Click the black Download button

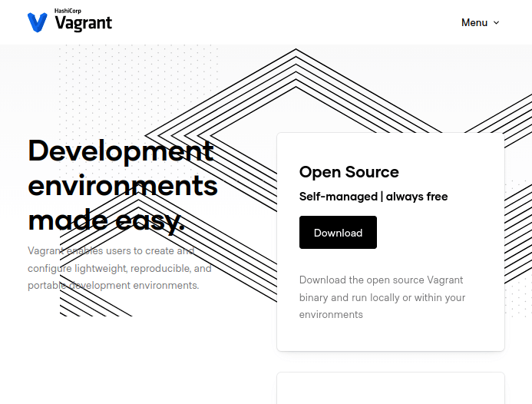point(338,232)
